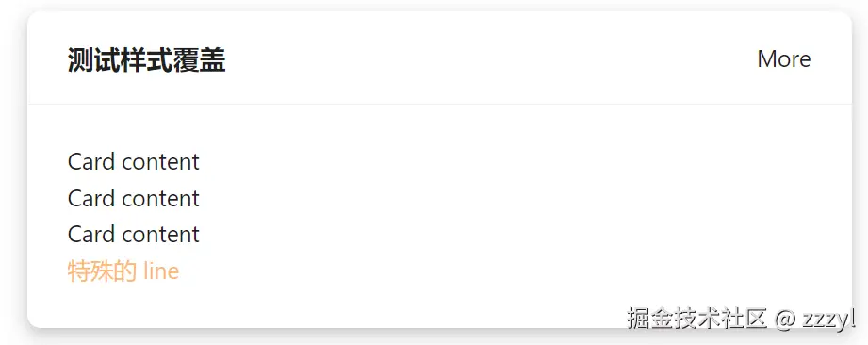Click the @ symbol in the watermark
This screenshot has width=868, height=345.
tap(784, 320)
